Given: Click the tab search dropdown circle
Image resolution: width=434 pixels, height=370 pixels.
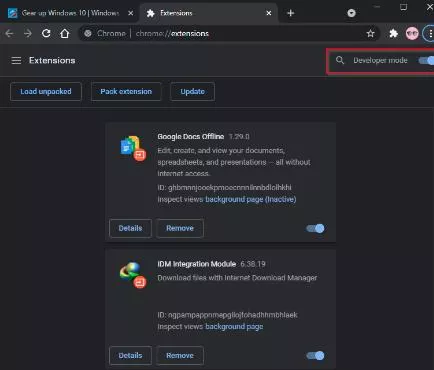Looking at the screenshot, I should 351,13.
